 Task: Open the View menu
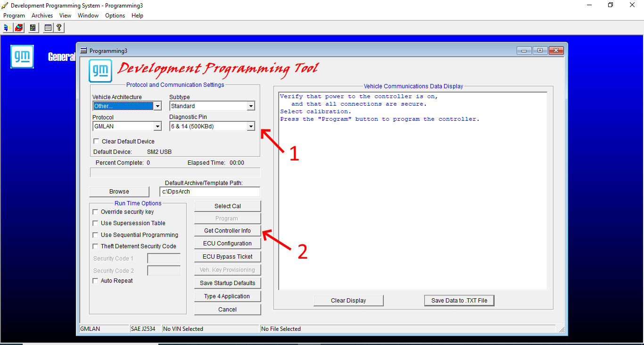pyautogui.click(x=66, y=16)
